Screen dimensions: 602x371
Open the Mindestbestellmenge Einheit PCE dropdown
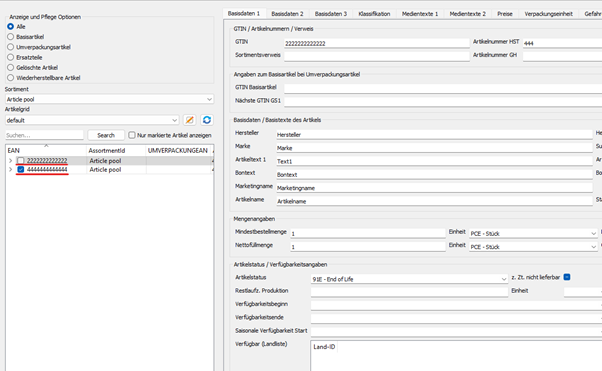click(x=533, y=234)
